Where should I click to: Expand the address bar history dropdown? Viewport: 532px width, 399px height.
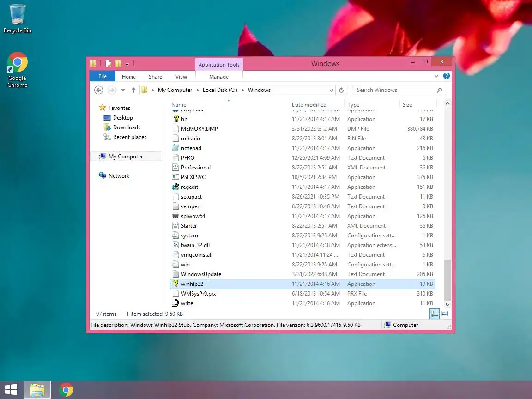(x=331, y=90)
